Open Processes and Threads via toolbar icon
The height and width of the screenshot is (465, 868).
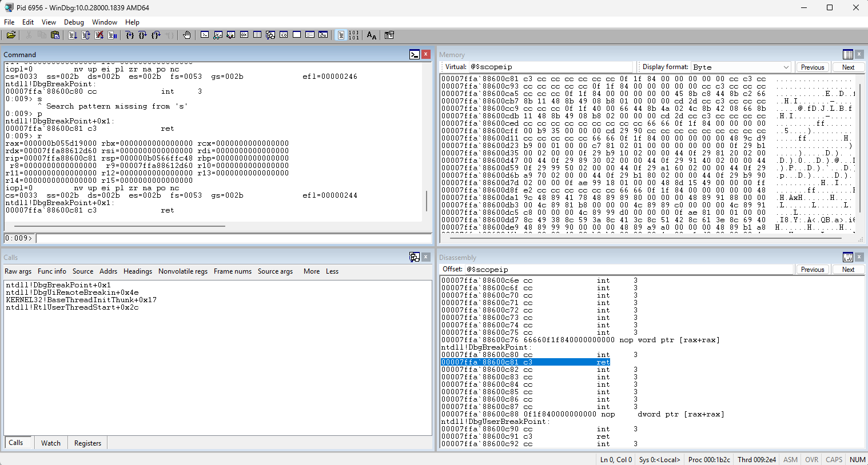pos(310,35)
